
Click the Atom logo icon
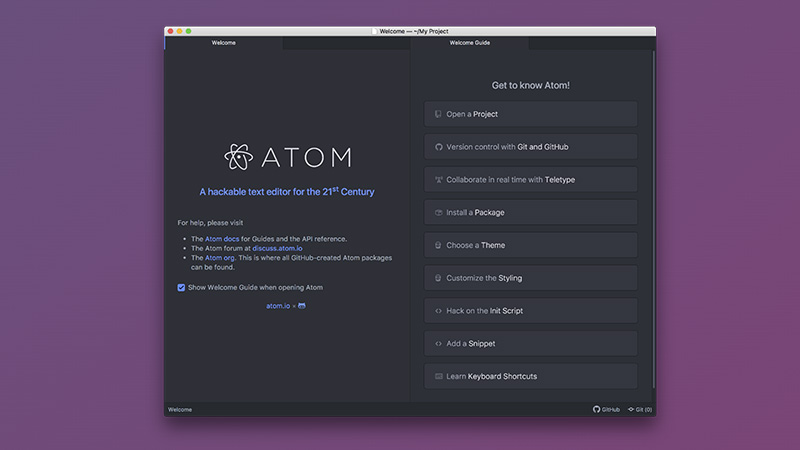coord(238,157)
